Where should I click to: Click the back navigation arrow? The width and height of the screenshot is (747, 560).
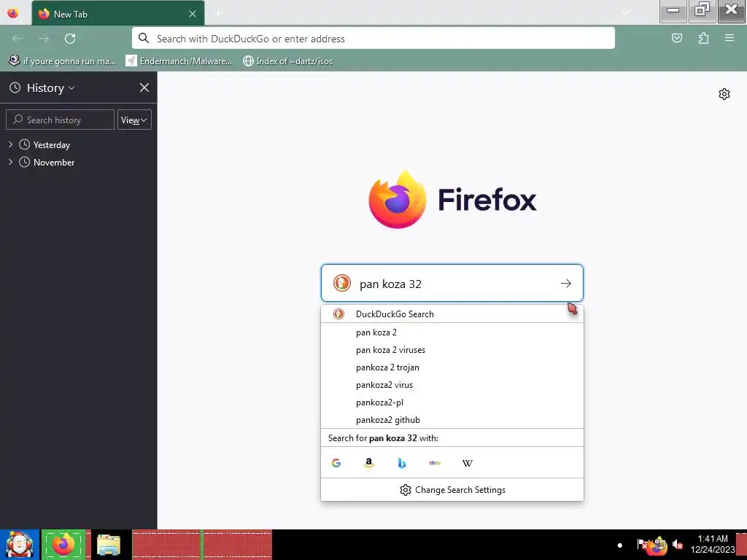(x=18, y=39)
